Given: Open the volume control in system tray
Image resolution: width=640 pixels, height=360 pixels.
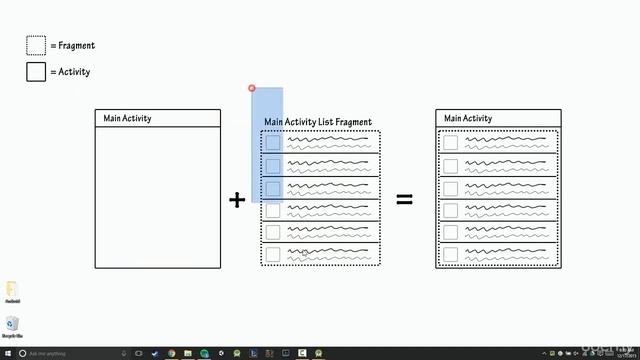Looking at the screenshot, I should [x=575, y=353].
